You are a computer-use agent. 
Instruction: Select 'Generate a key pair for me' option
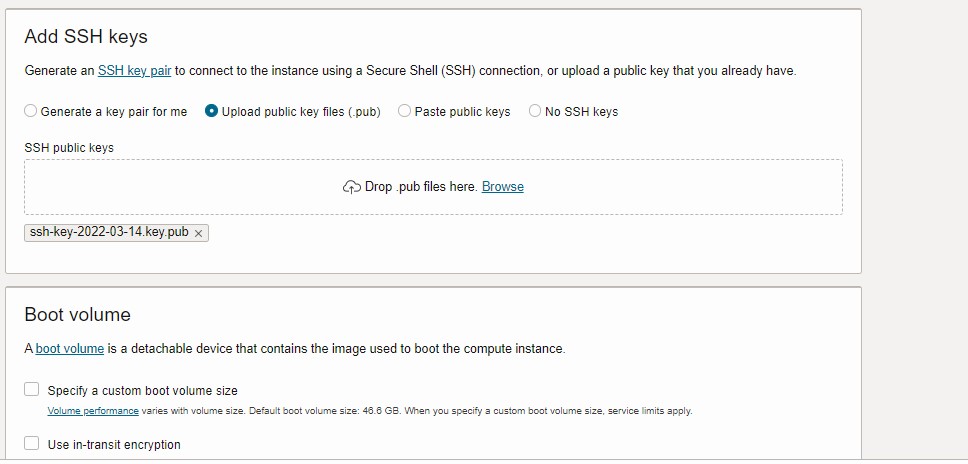tap(31, 111)
